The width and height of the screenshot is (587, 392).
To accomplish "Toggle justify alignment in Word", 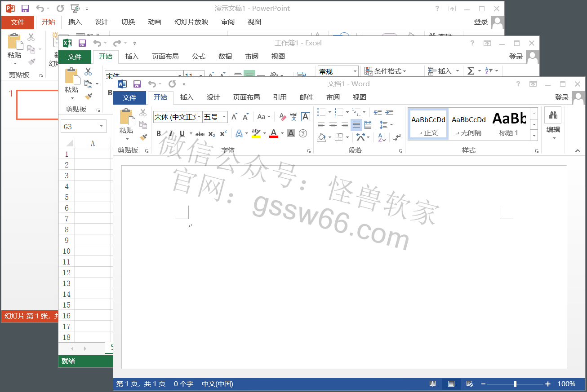I will (x=356, y=125).
